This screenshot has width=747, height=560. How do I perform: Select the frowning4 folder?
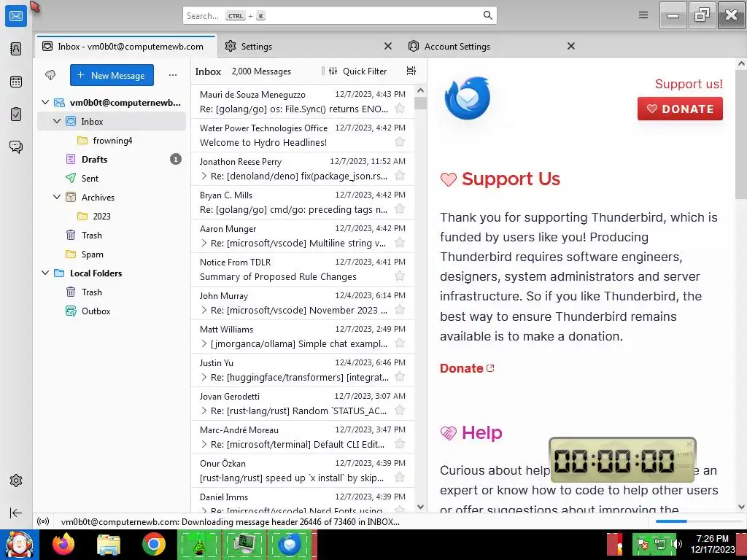click(x=112, y=141)
